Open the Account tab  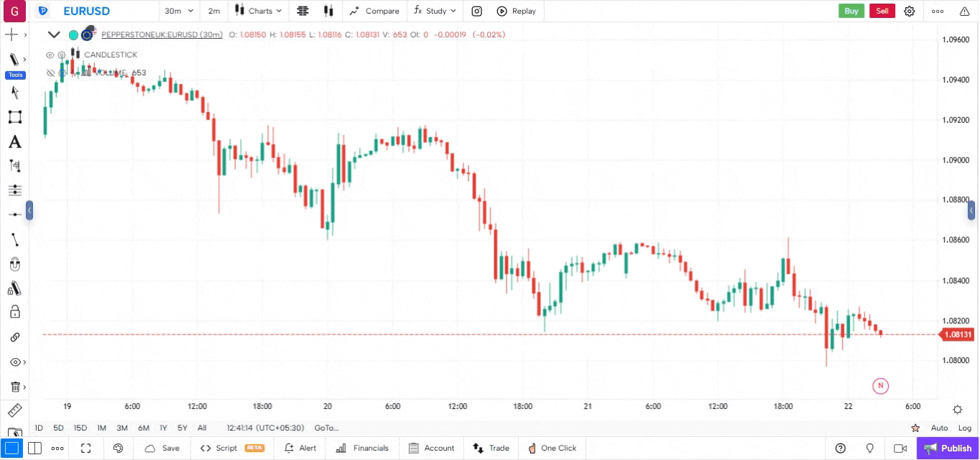(431, 448)
